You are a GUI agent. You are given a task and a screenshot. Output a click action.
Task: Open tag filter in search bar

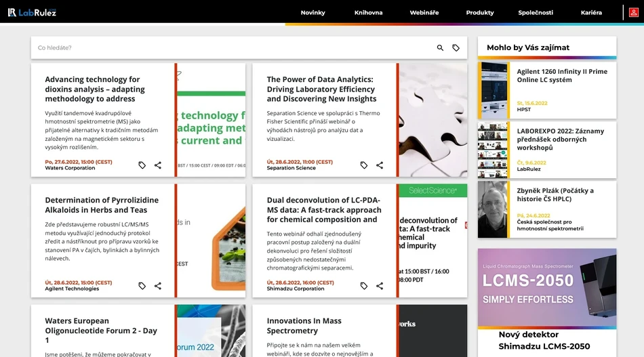click(456, 48)
